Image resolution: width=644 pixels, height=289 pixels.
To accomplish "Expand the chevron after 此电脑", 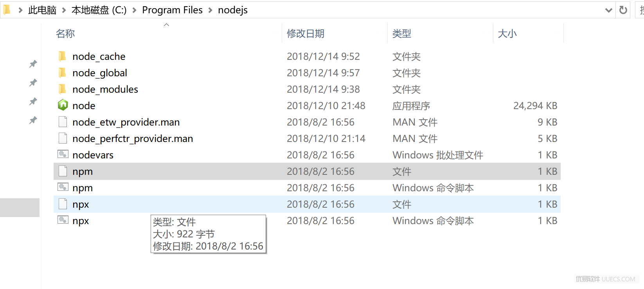I will 64,10.
